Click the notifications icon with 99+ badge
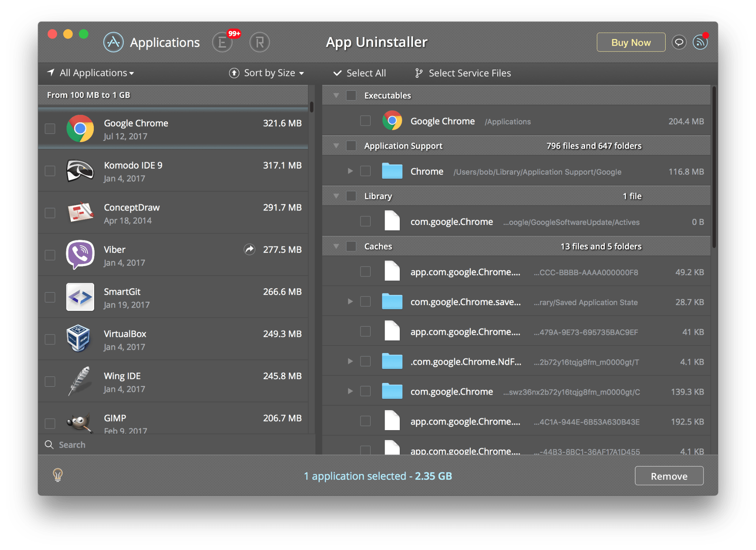This screenshot has width=756, height=550. click(x=222, y=42)
